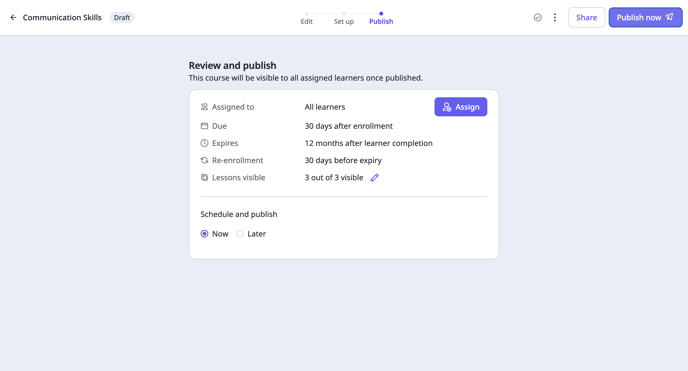Screen dimensions: 688x371
Task: Click the pencil icon beside lessons visible
Action: (374, 178)
